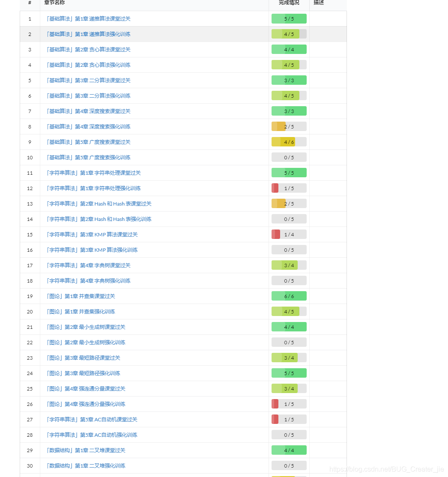Click the 4/4 progress bar for 二叉堆课堂过关
The width and height of the screenshot is (448, 477).
[x=289, y=450]
